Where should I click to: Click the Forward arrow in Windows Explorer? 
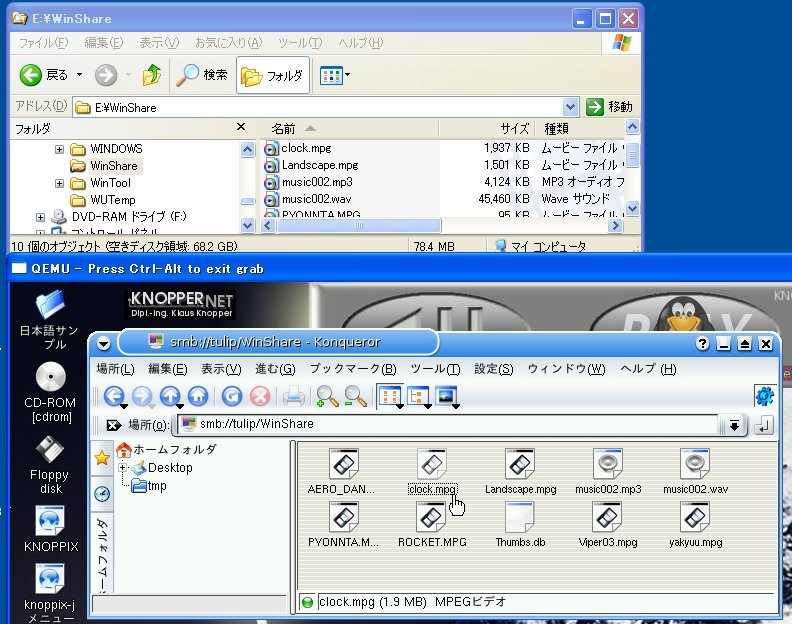[x=106, y=75]
